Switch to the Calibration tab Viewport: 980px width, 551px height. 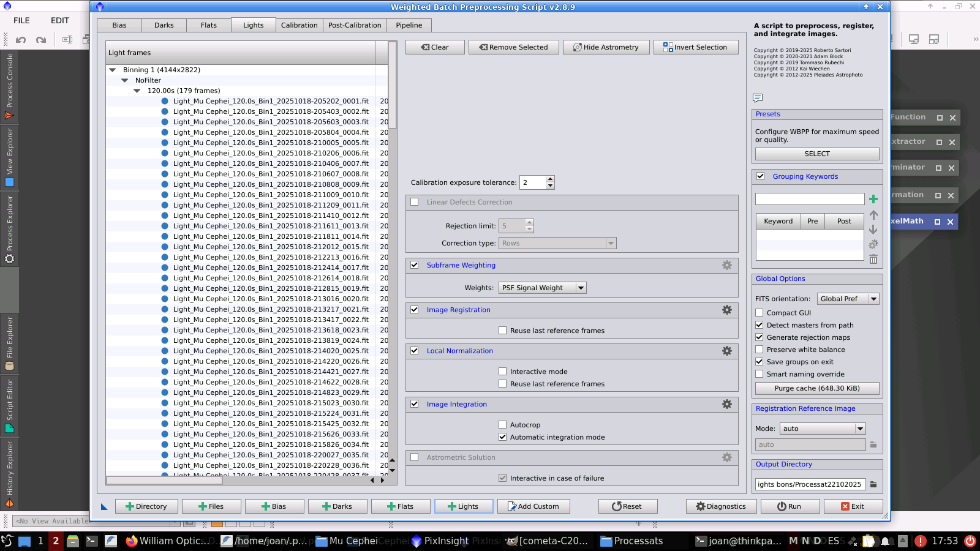click(299, 25)
